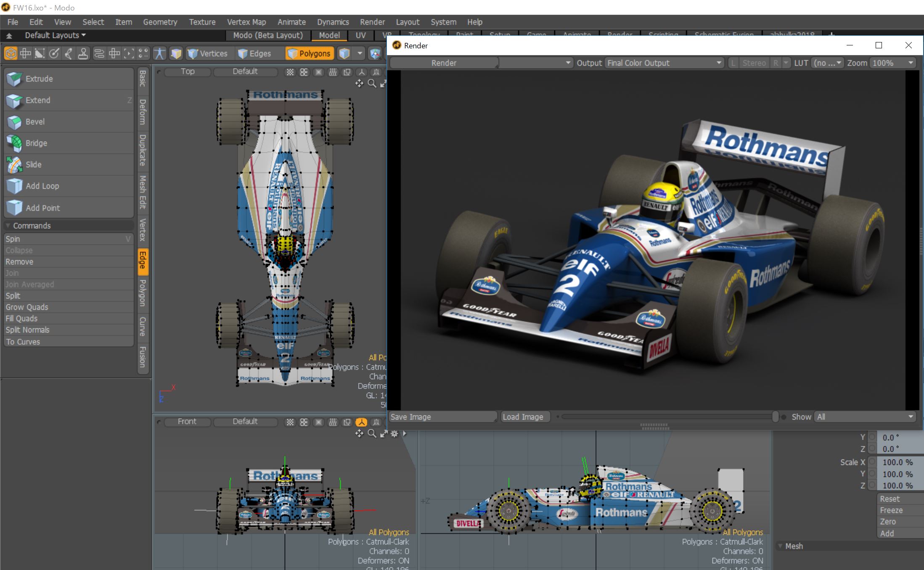The width and height of the screenshot is (924, 570).
Task: Click the Spin command
Action: (69, 239)
